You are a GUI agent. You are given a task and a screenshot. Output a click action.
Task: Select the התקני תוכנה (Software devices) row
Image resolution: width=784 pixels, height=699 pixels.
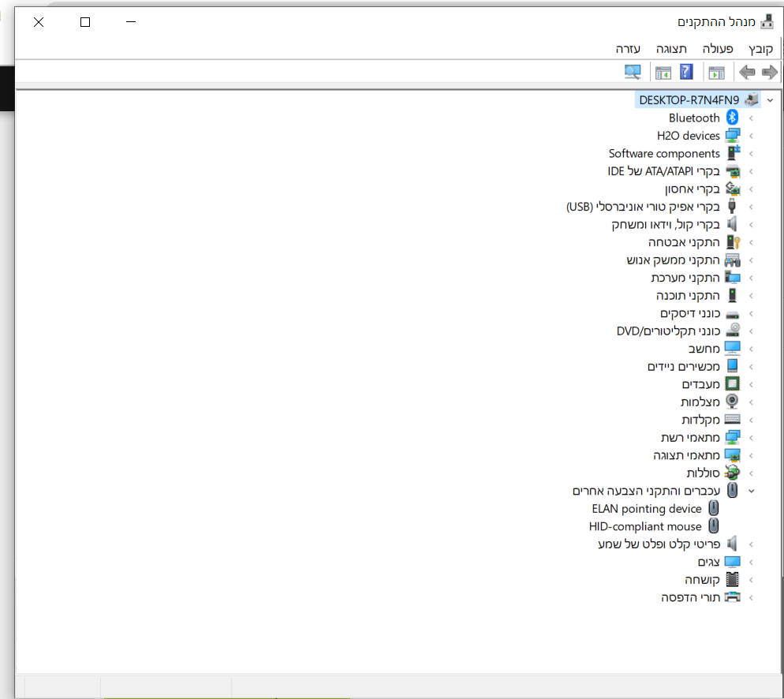coord(688,296)
